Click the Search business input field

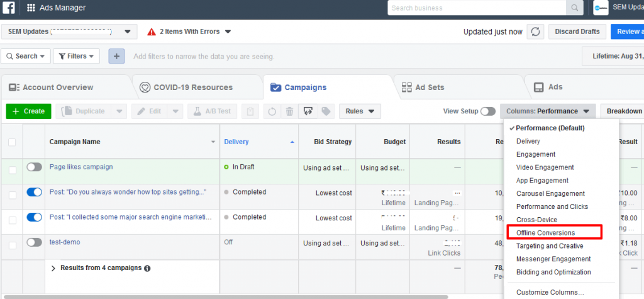click(477, 8)
